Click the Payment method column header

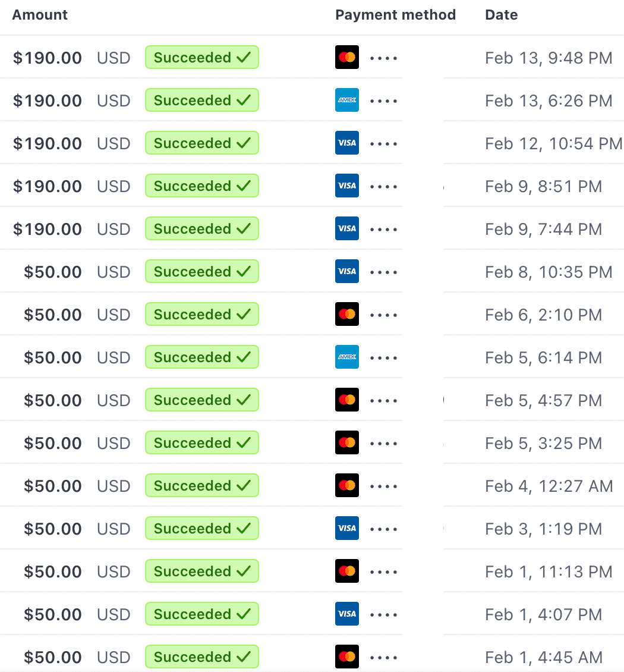[x=395, y=15]
